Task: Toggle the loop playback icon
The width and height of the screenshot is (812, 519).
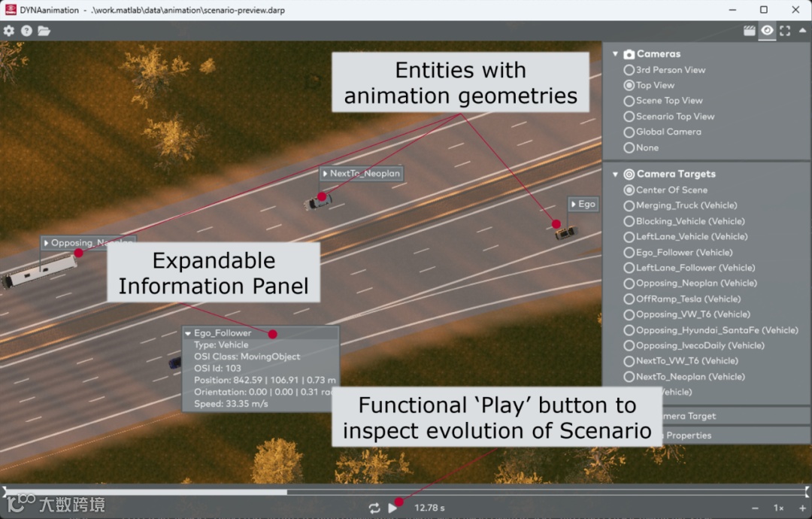Action: coord(374,508)
